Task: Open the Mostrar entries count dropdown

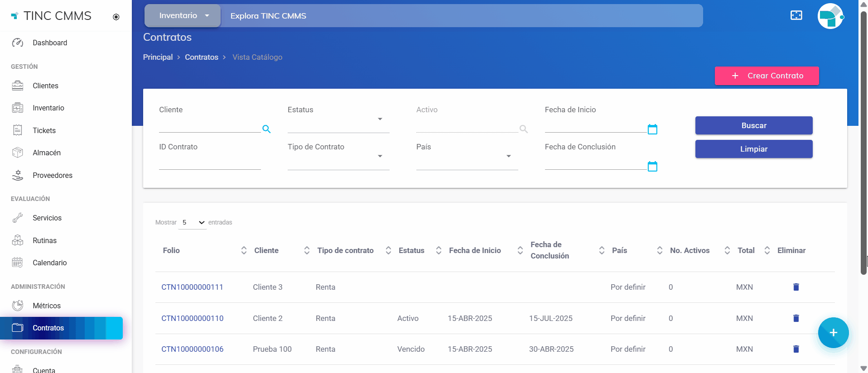Action: [193, 223]
